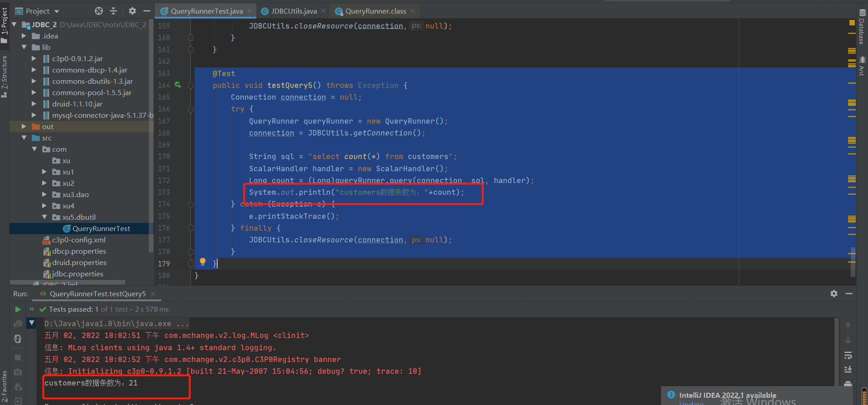Click IntelliJ IDEA 2022.1 available notification

coord(727,395)
